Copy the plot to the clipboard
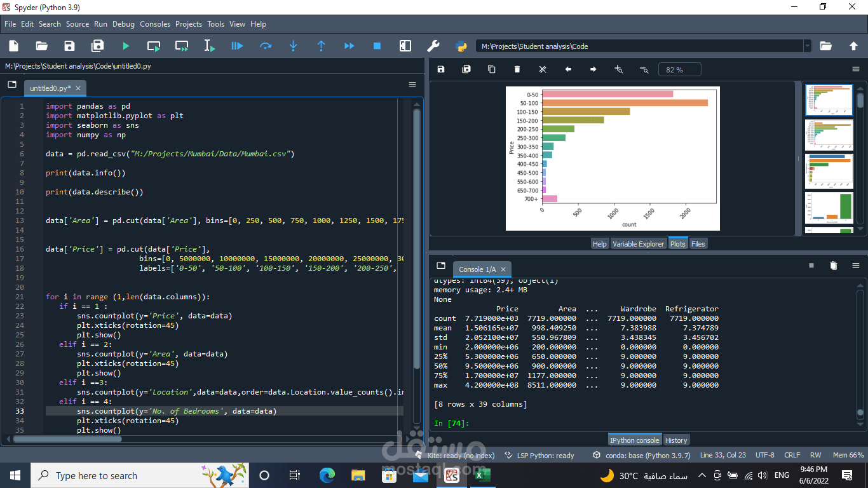This screenshot has height=488, width=868. pyautogui.click(x=492, y=69)
